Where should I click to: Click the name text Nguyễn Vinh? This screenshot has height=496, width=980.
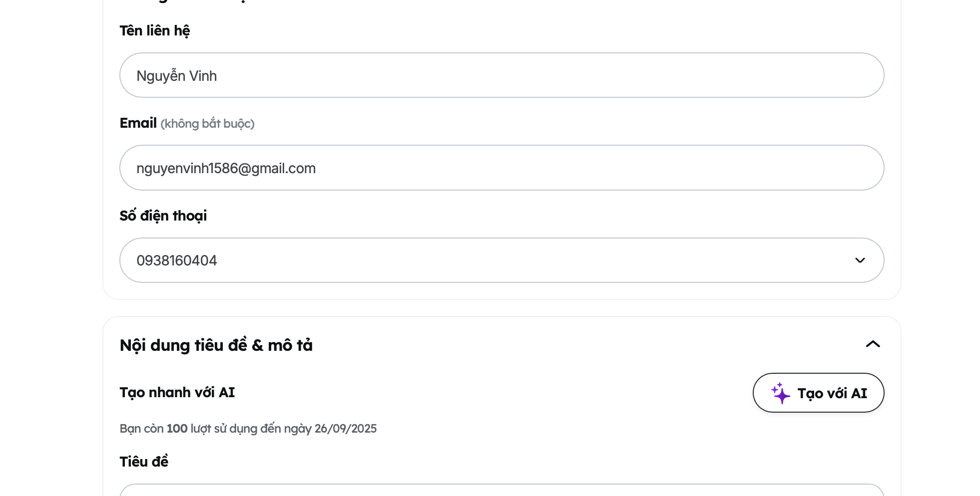pos(177,76)
